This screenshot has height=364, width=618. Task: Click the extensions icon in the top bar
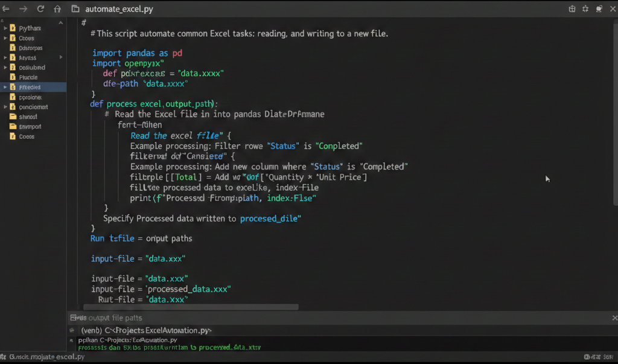click(x=599, y=8)
